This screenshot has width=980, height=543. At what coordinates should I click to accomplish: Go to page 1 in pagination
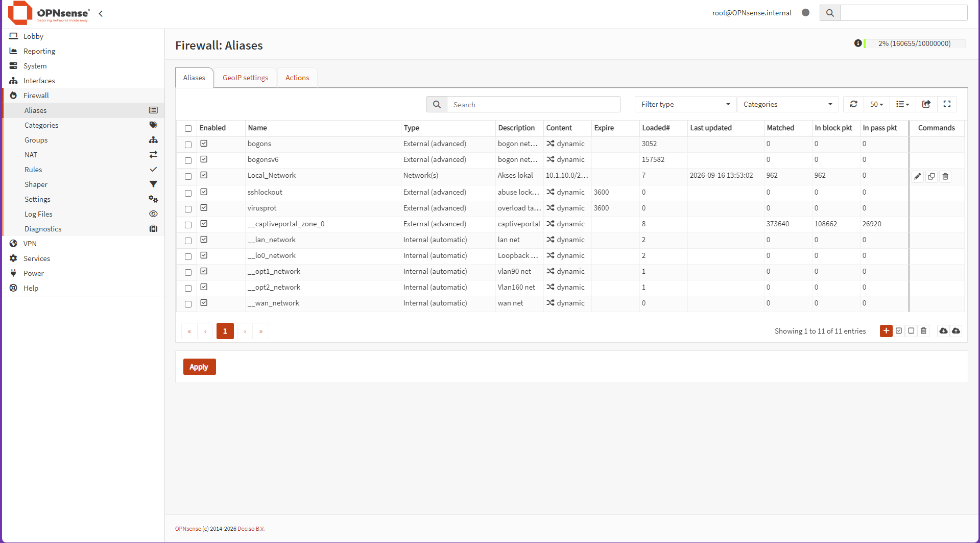(x=225, y=331)
